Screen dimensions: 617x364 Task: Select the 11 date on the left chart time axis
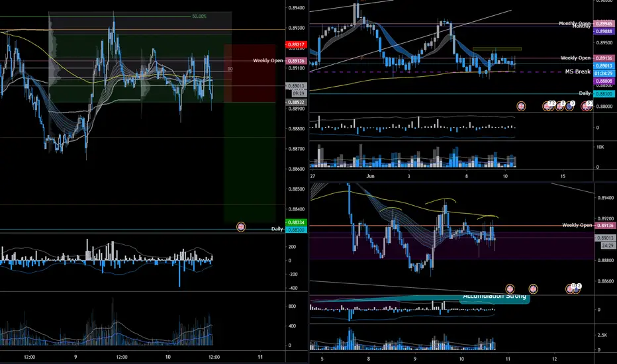click(x=260, y=357)
